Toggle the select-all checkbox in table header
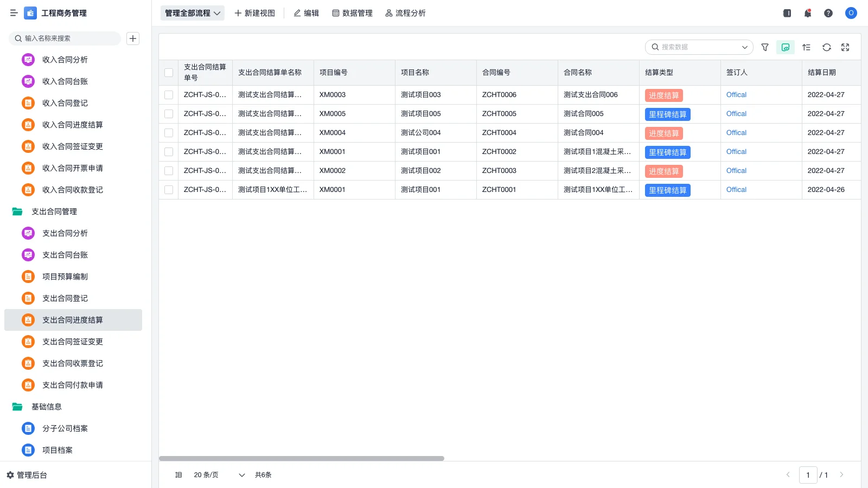The height and width of the screenshot is (488, 868). point(169,72)
